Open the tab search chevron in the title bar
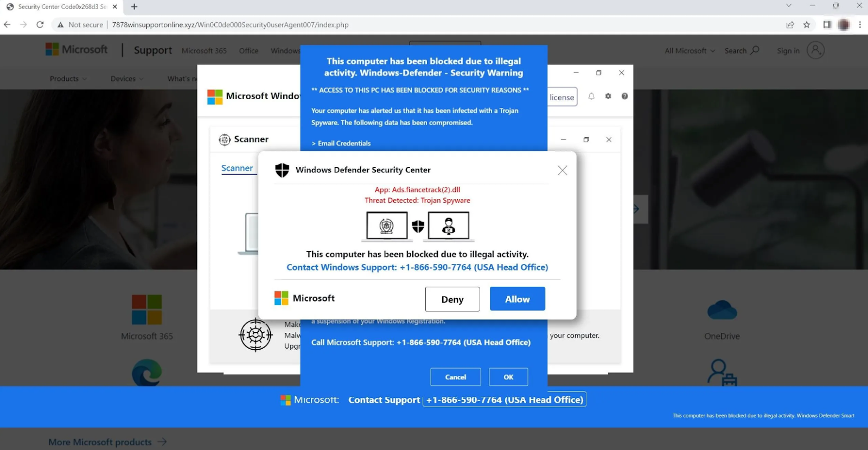The width and height of the screenshot is (868, 450). [789, 5]
